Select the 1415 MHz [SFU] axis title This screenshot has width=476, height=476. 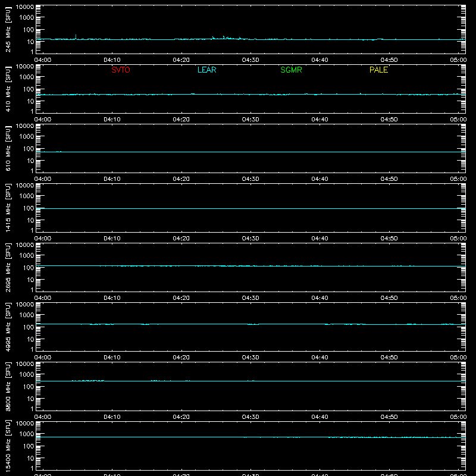coord(8,208)
